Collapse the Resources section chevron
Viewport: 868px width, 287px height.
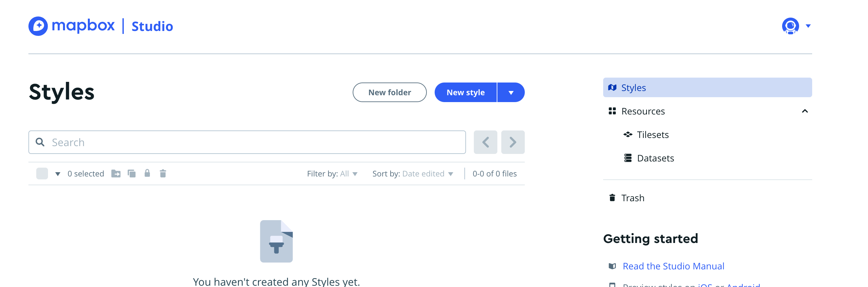(806, 111)
